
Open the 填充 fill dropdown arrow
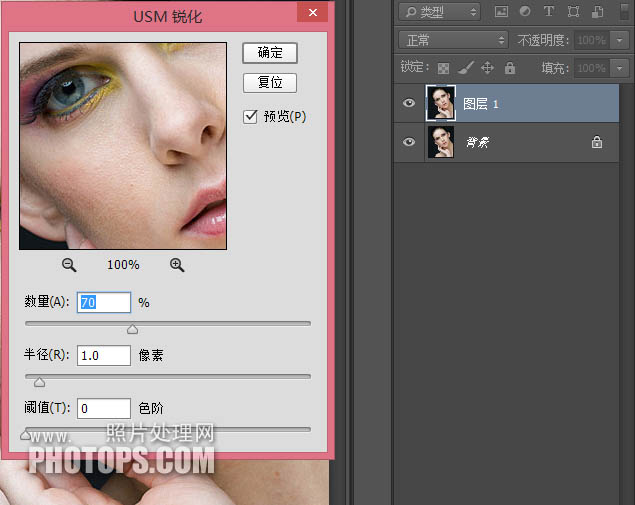tap(619, 68)
